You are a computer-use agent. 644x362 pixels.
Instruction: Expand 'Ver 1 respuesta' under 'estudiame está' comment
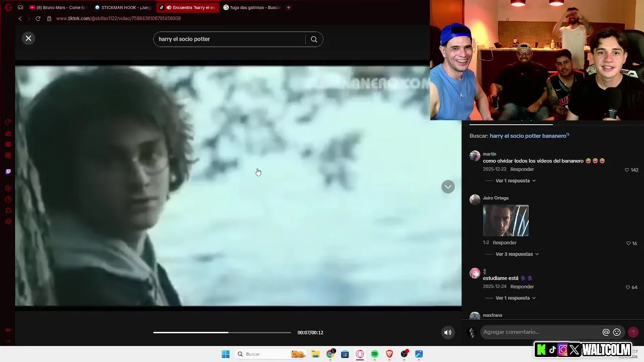(515, 298)
